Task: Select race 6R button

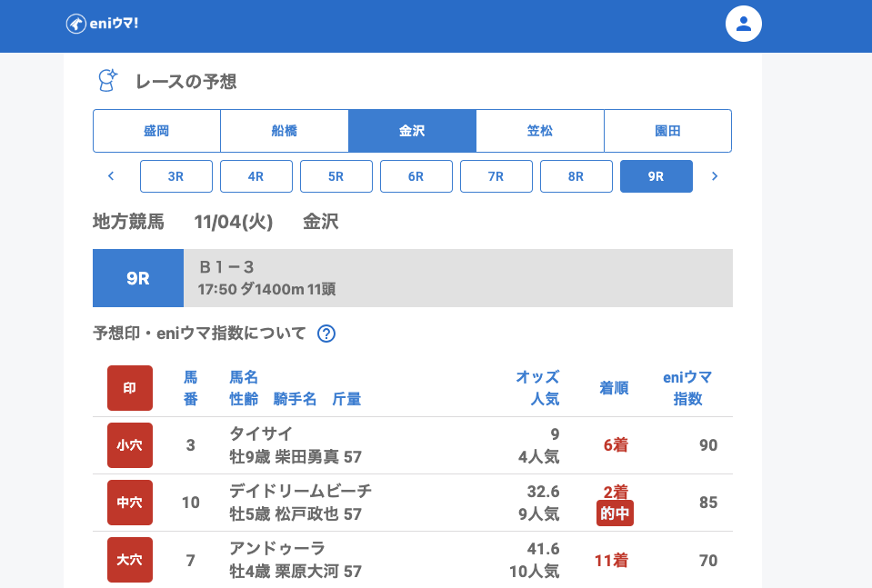Action: [x=416, y=176]
